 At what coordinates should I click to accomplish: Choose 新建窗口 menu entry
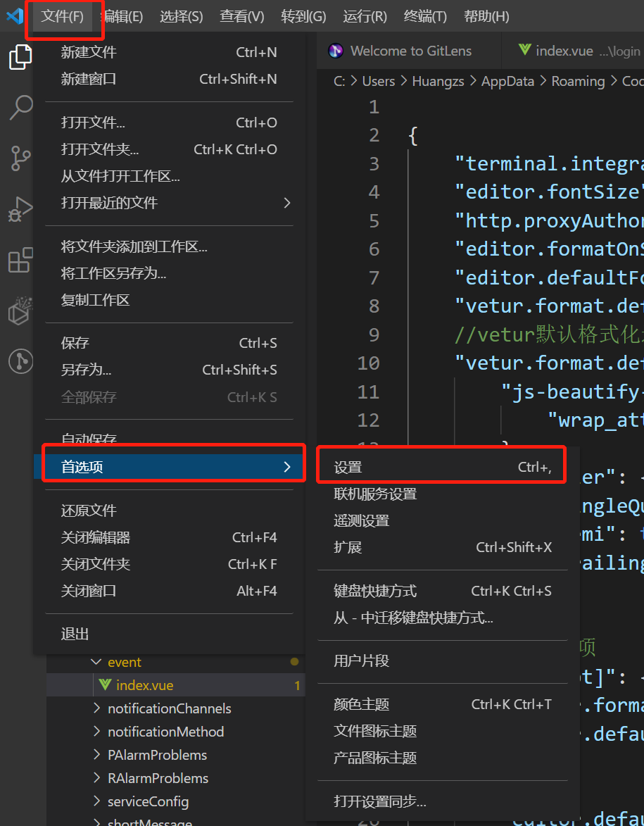tap(169, 79)
